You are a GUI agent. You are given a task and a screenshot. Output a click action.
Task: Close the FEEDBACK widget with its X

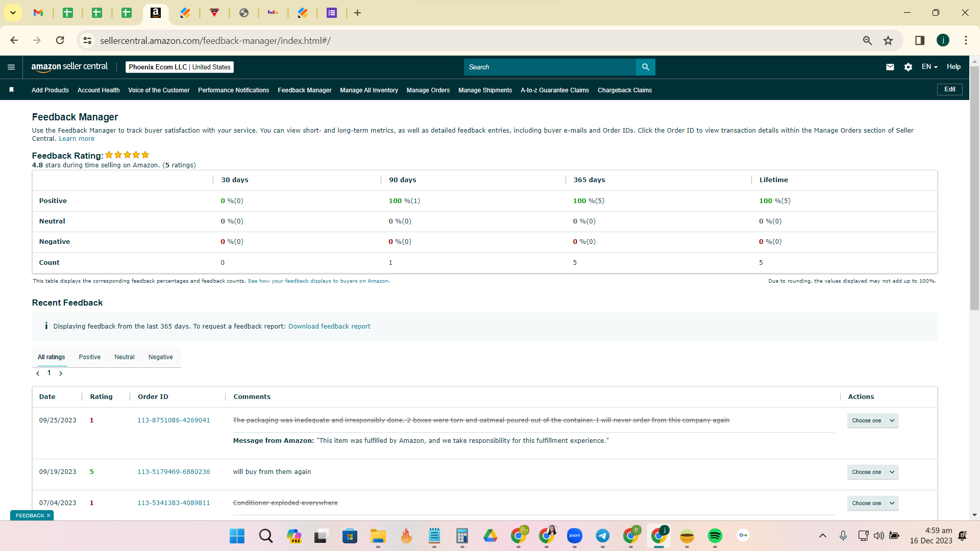click(x=48, y=516)
